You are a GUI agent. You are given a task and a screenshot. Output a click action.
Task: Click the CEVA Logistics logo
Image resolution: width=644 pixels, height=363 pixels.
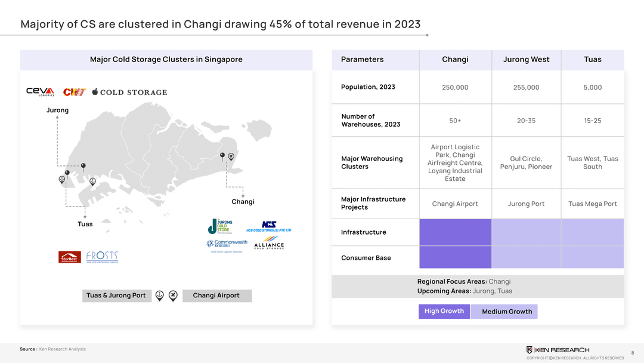[40, 91]
